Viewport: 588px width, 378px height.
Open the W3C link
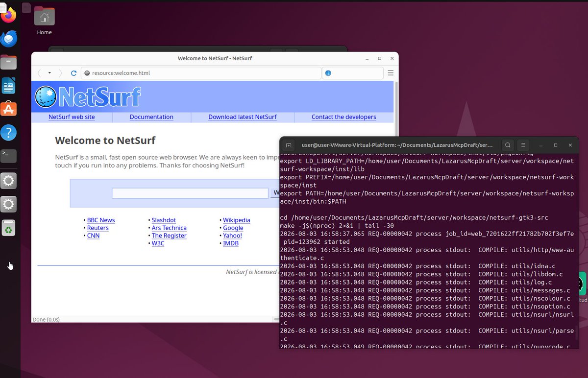click(x=158, y=243)
